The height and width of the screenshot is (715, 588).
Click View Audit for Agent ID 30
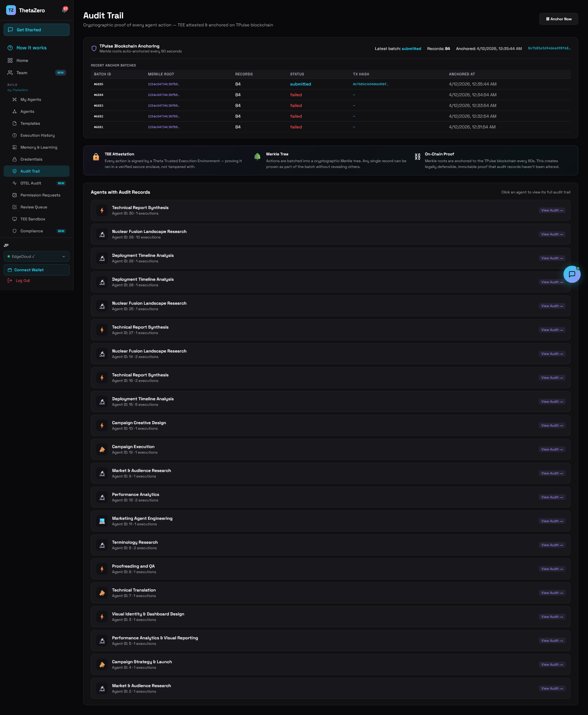point(552,211)
